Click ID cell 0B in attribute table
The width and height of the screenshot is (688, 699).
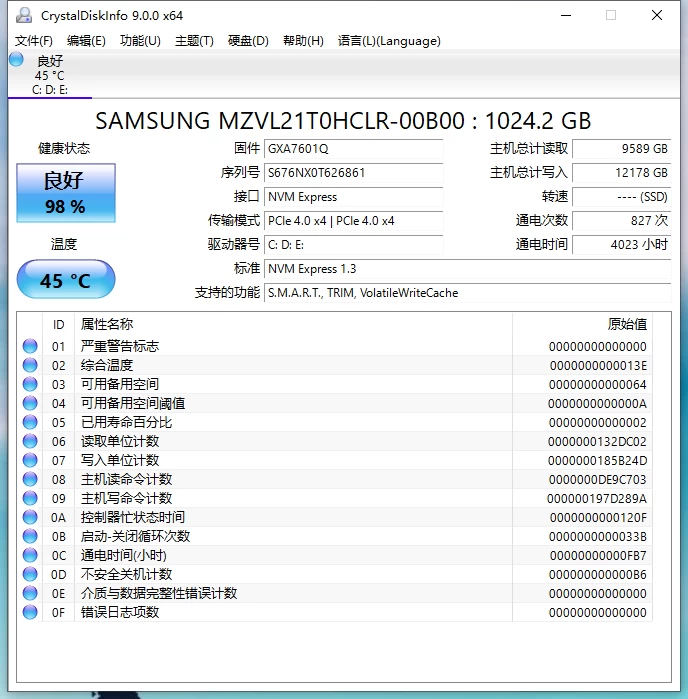(58, 537)
